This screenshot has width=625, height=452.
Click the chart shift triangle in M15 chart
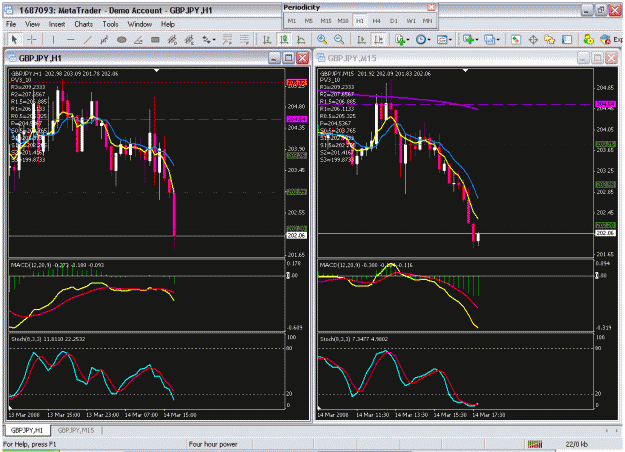tap(465, 70)
